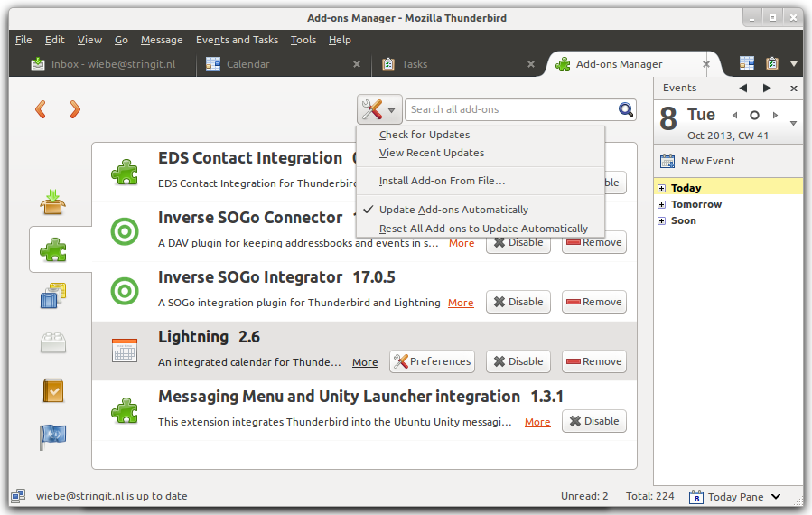The height and width of the screenshot is (515, 812).
Task: Select the Appearance themes sidebar icon
Action: [53, 295]
